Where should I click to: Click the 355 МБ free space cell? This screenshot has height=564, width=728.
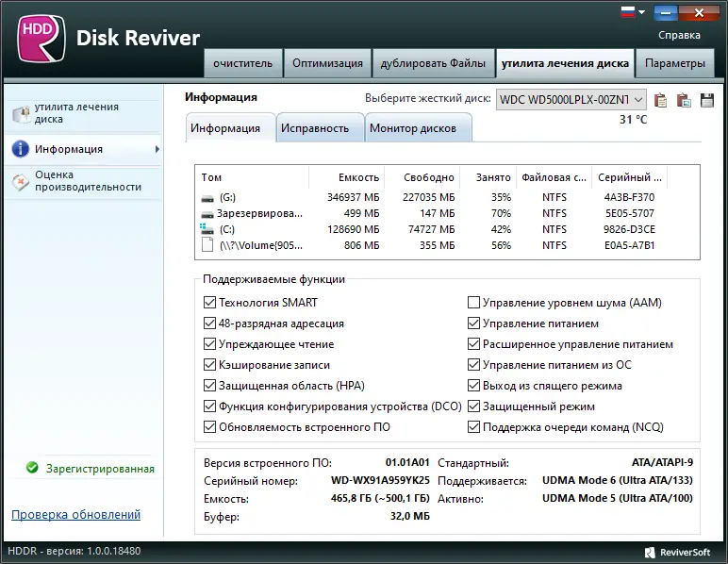click(438, 245)
